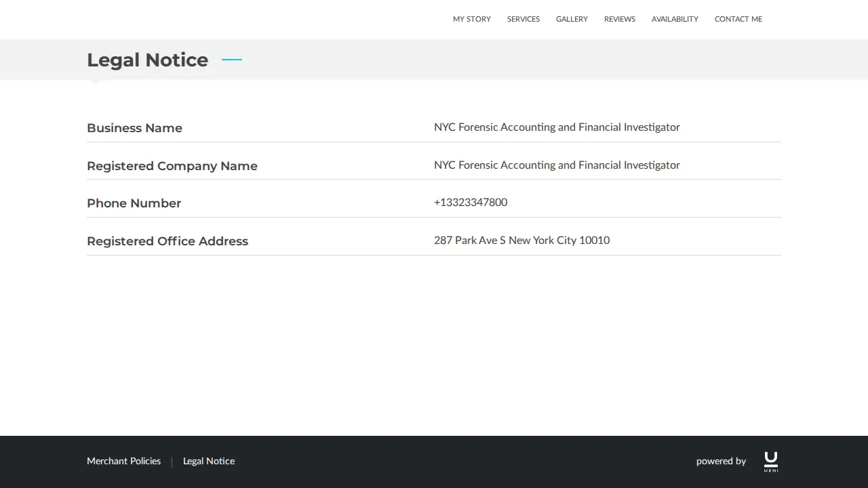Click the 'powered by' footer text
Image resolution: width=868 pixels, height=488 pixels.
click(721, 462)
